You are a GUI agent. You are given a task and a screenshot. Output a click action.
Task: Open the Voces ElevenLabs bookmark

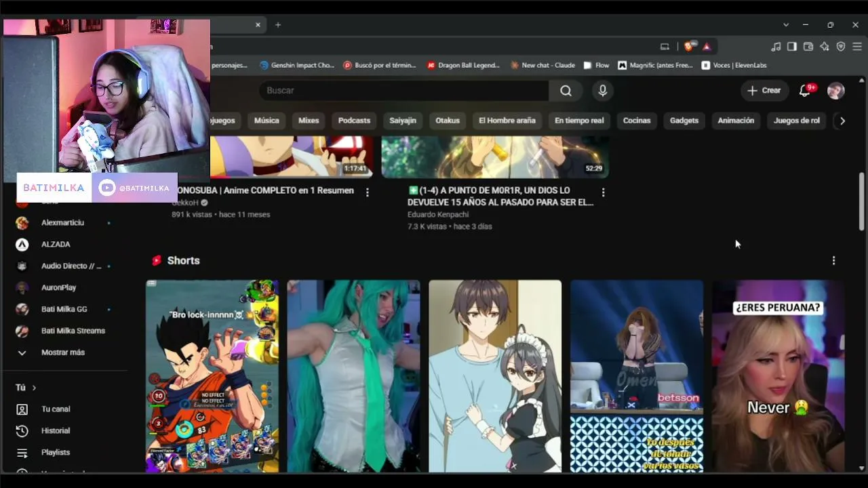point(734,65)
